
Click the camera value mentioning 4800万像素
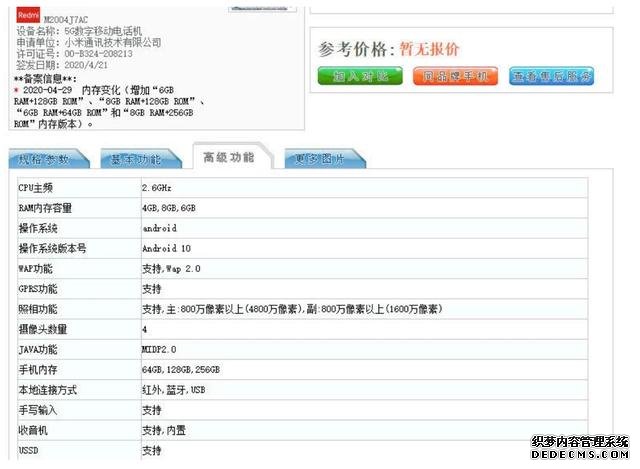tap(292, 309)
